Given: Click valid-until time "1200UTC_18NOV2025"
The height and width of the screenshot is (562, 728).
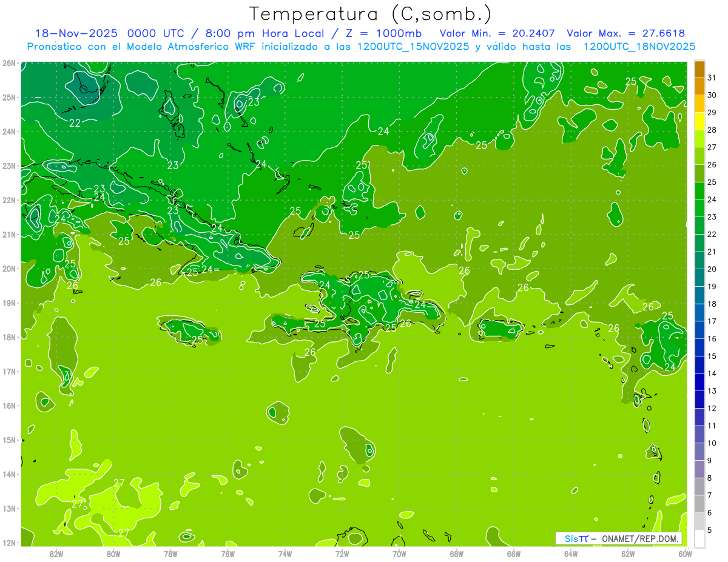Looking at the screenshot, I should (x=639, y=46).
